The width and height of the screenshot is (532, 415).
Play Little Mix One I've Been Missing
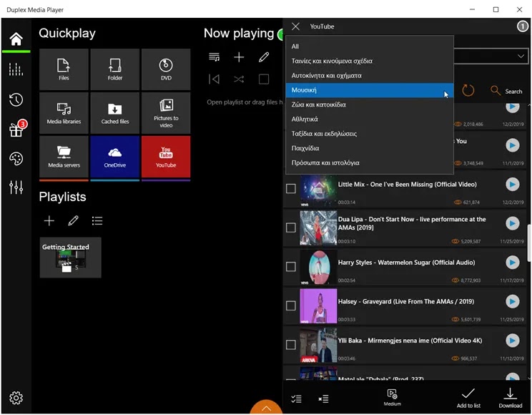[512, 185]
